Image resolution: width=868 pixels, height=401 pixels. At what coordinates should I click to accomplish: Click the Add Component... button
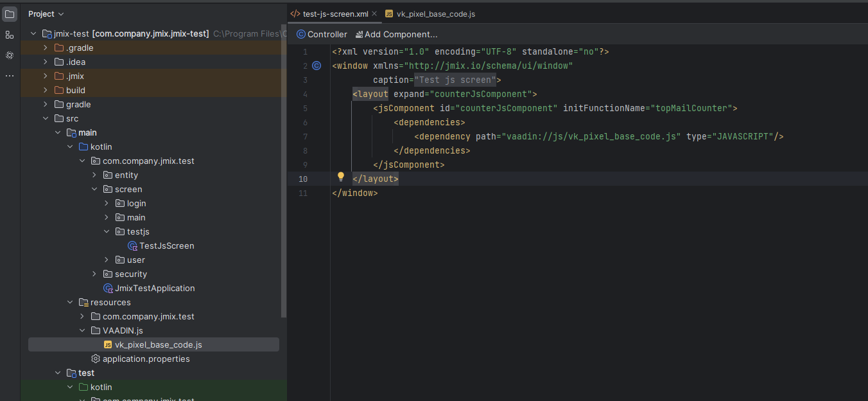[x=396, y=34]
